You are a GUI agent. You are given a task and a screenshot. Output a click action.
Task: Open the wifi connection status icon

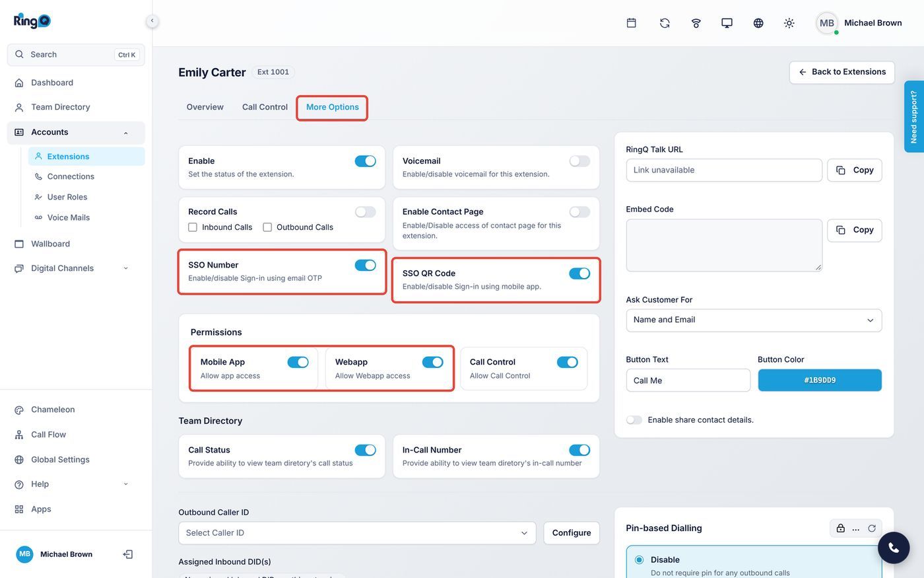tap(696, 23)
